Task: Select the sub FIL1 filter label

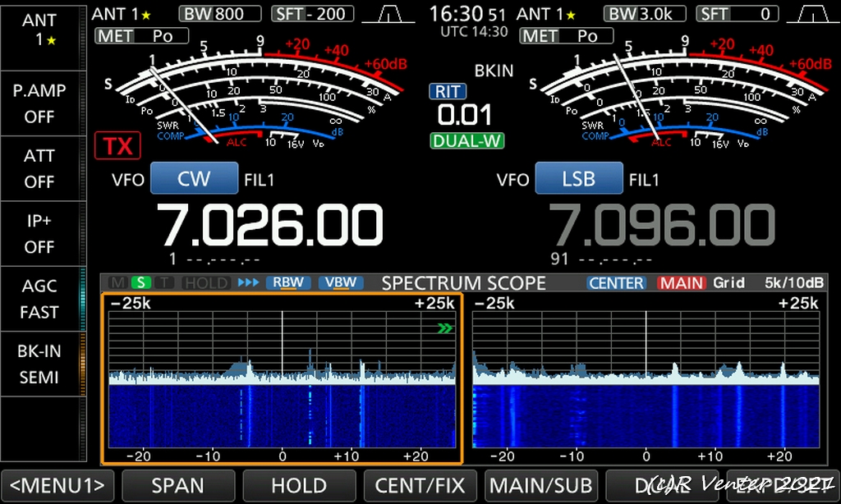Action: (644, 180)
